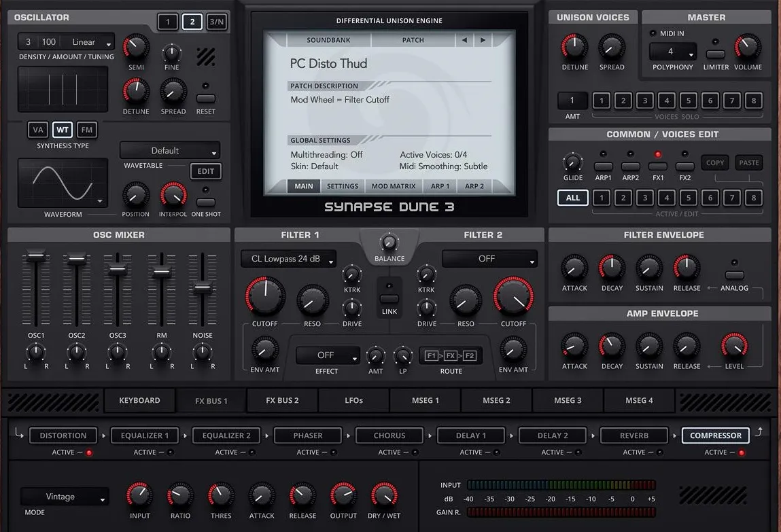781x532 pixels.
Task: Click the master VOLUME knob
Action: 748,48
